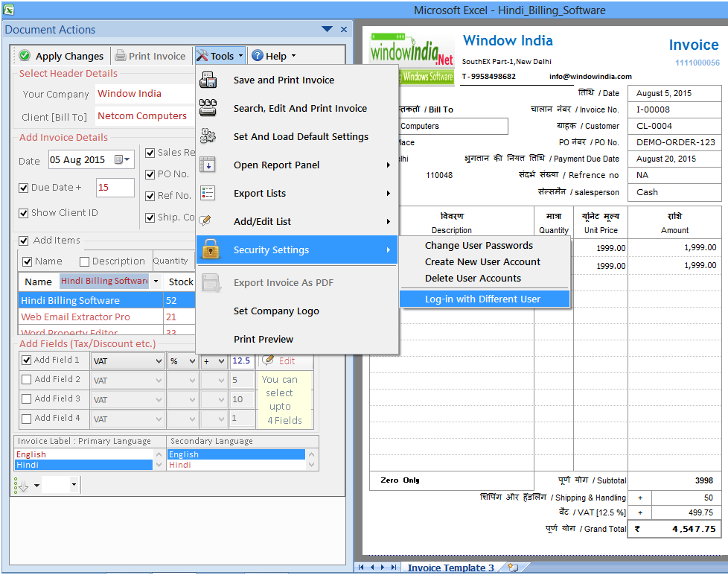Select Create New User Account
Viewport: 728px width, 575px height.
[x=482, y=262]
